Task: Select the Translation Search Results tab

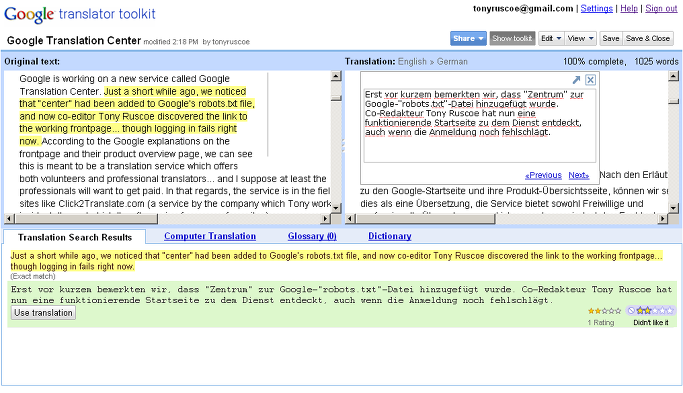Action: [74, 237]
